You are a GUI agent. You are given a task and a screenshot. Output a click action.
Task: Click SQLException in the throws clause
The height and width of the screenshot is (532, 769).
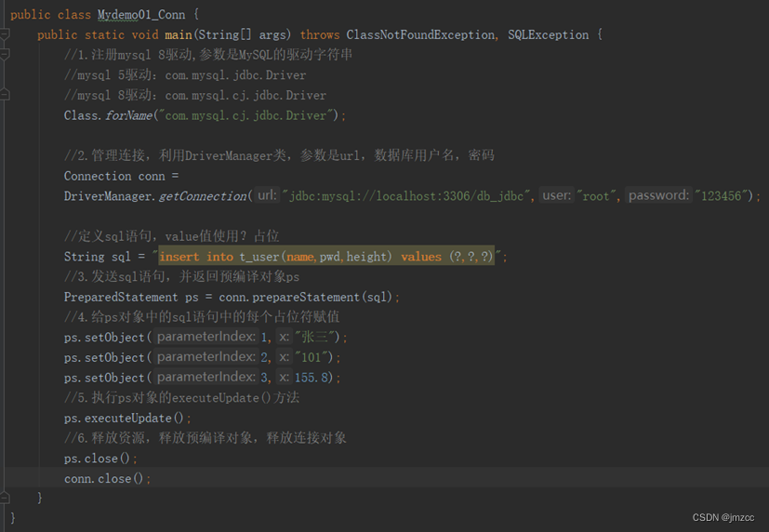click(548, 34)
